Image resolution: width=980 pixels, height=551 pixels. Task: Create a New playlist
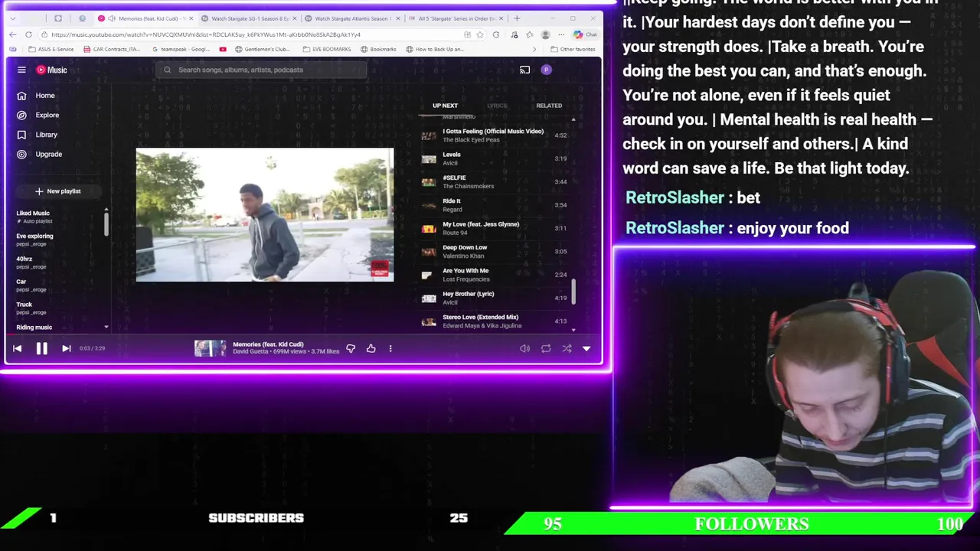[58, 191]
